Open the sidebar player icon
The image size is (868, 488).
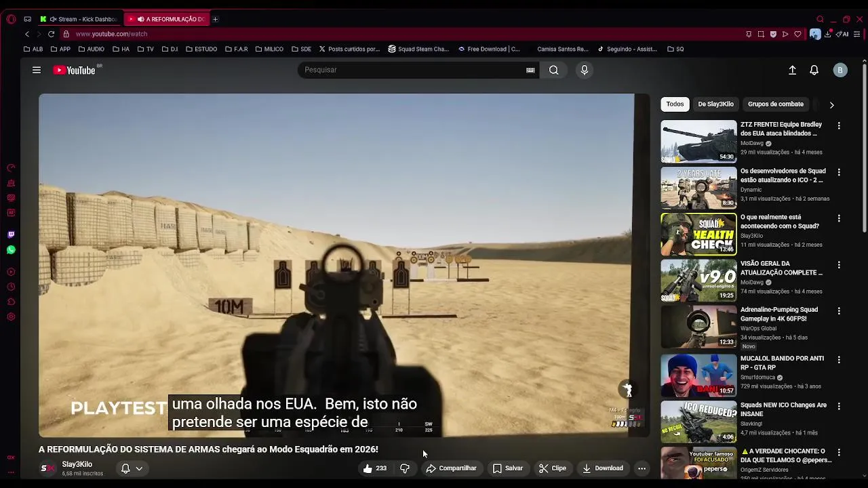point(11,272)
